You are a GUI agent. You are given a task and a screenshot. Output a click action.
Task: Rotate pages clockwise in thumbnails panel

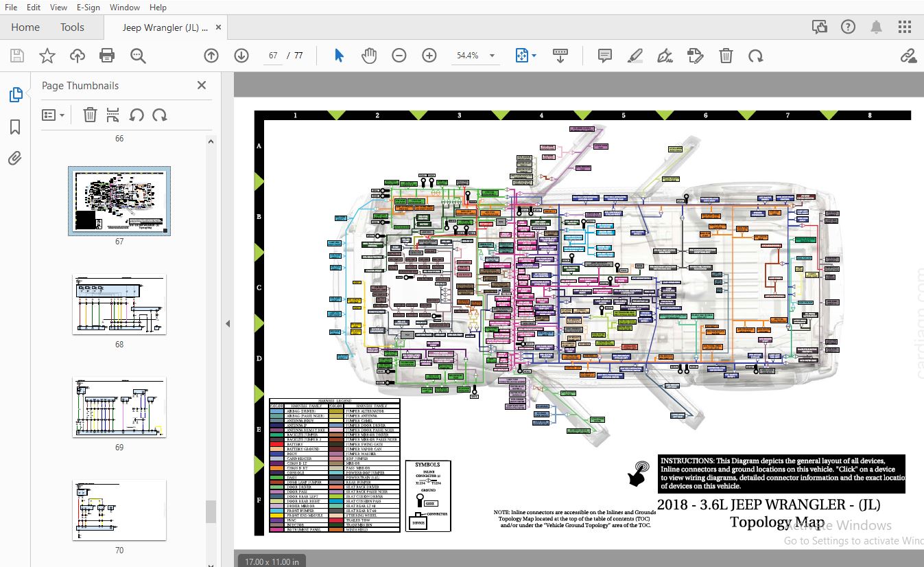pos(160,115)
